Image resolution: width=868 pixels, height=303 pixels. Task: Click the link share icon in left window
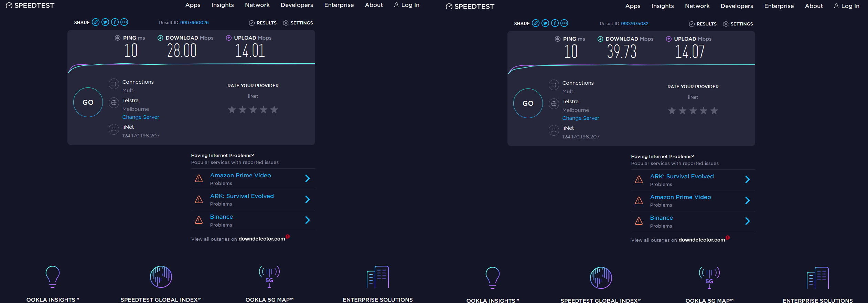96,22
